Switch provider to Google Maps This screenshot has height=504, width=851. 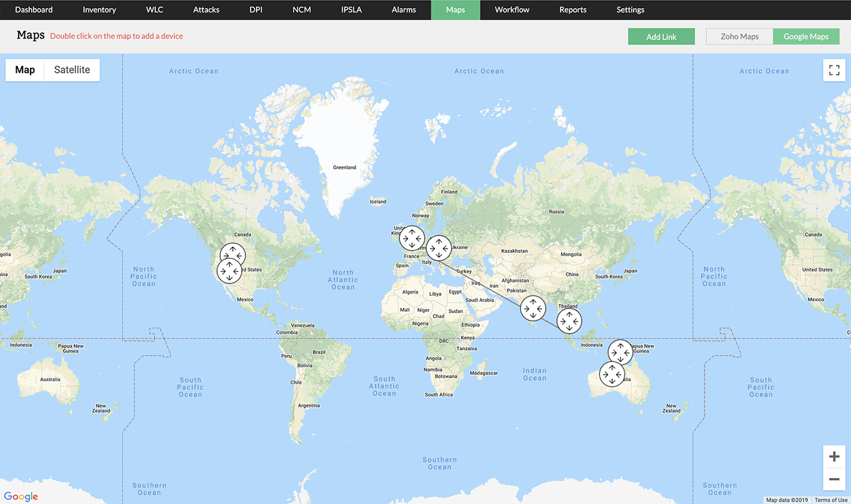[x=806, y=36]
